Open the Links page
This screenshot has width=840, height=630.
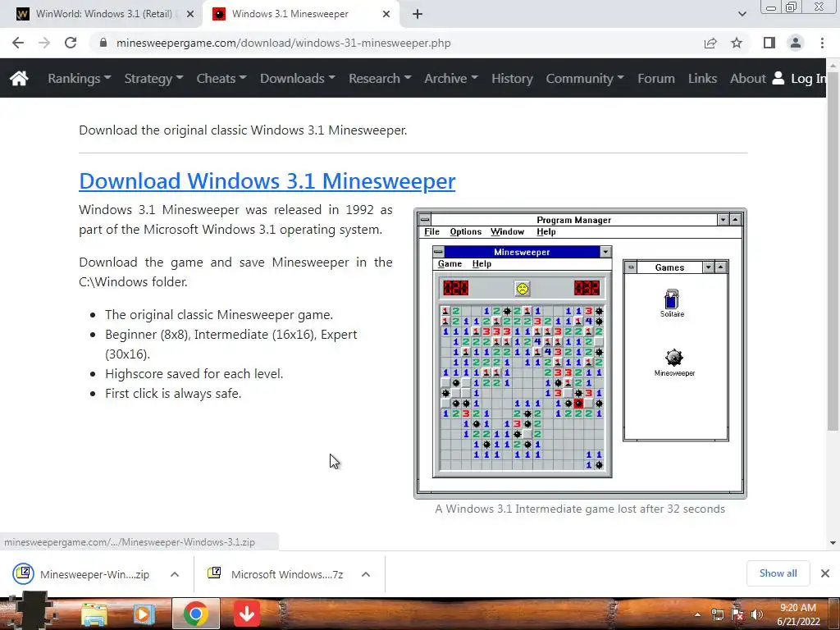coord(702,78)
